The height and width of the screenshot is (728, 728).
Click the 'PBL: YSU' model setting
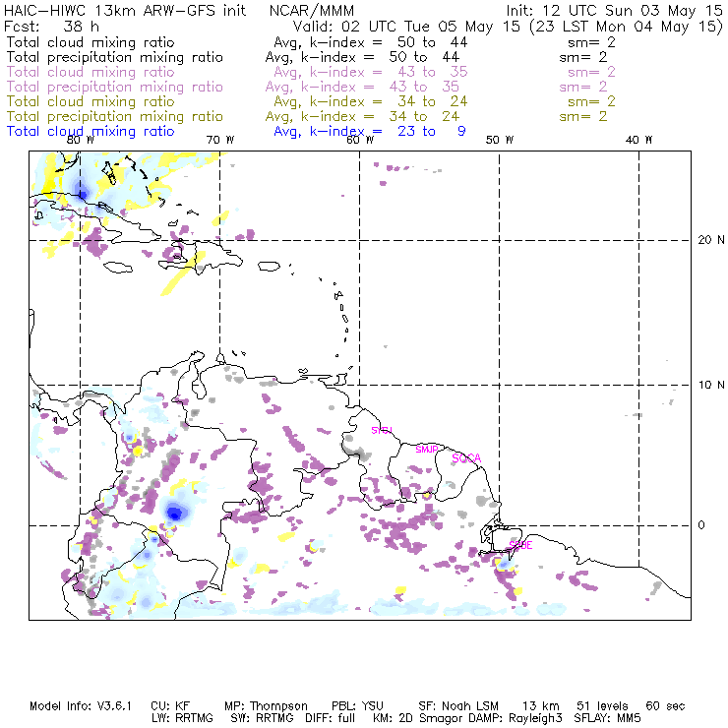pos(357,706)
